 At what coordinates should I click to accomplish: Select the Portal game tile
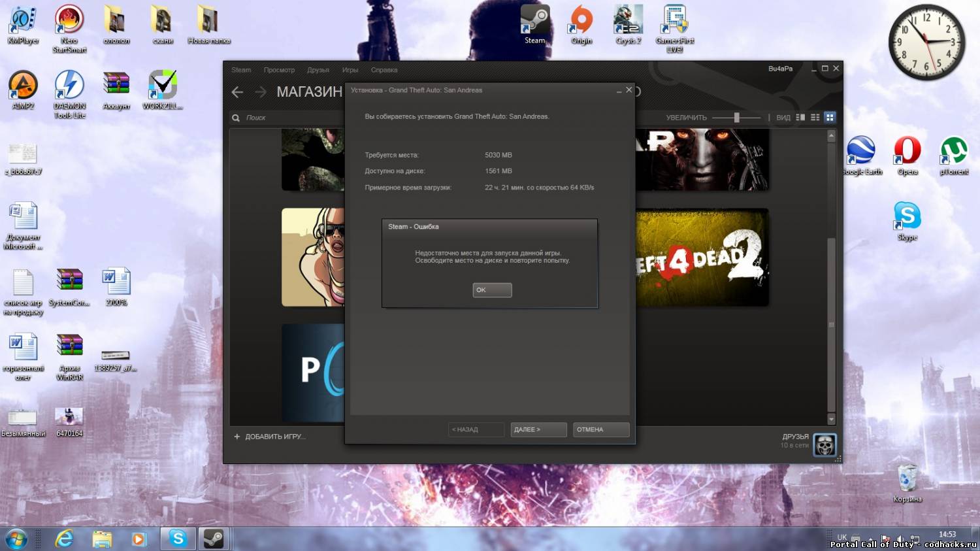tap(313, 373)
